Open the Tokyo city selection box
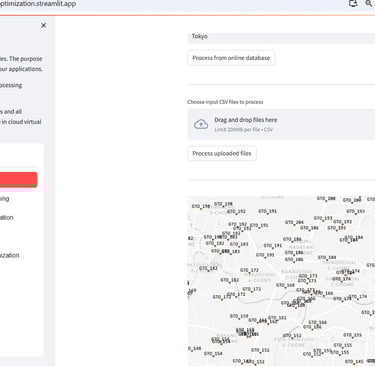Image resolution: width=375 pixels, height=366 pixels. [x=281, y=37]
